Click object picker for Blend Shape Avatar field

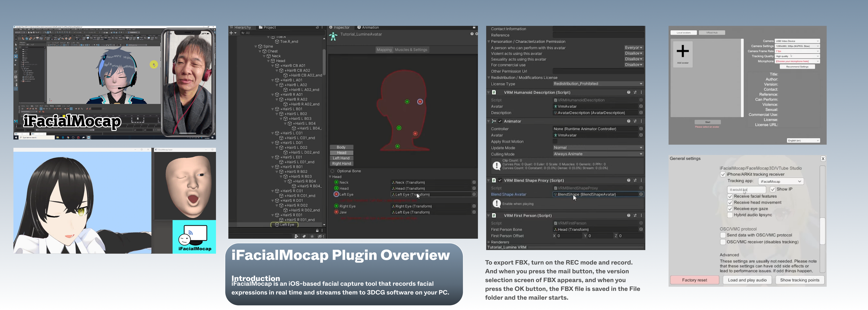click(x=641, y=194)
